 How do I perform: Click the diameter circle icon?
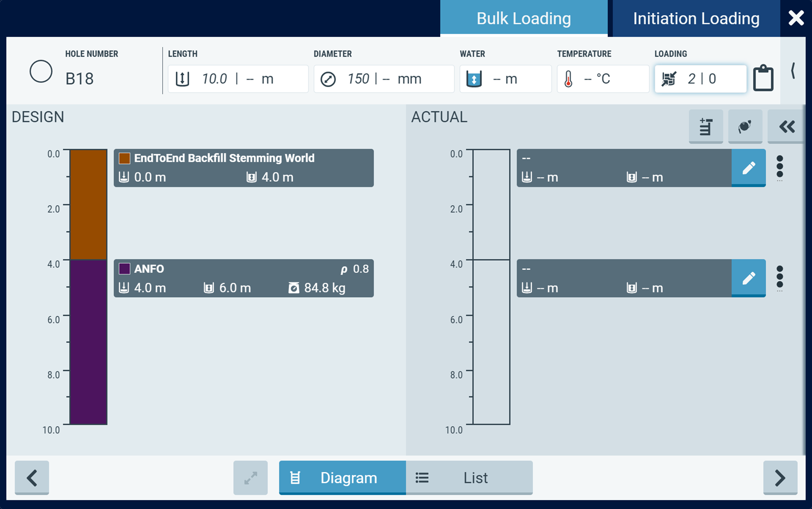(x=328, y=79)
